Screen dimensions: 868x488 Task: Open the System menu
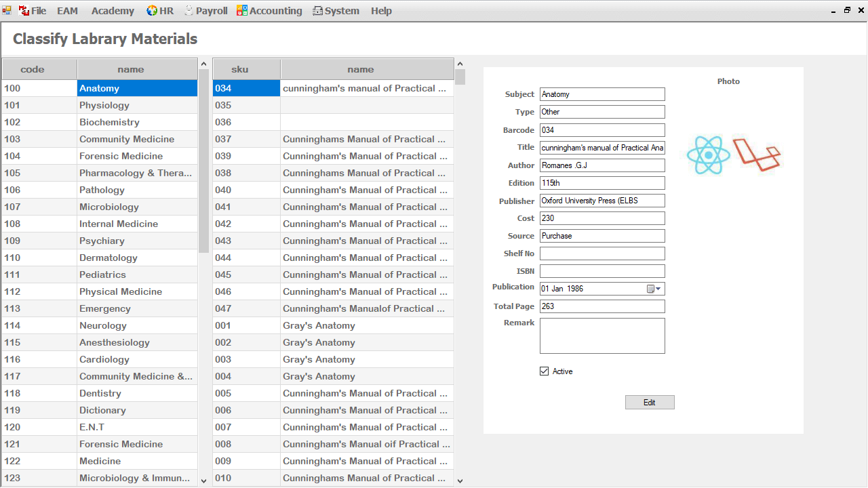click(336, 11)
